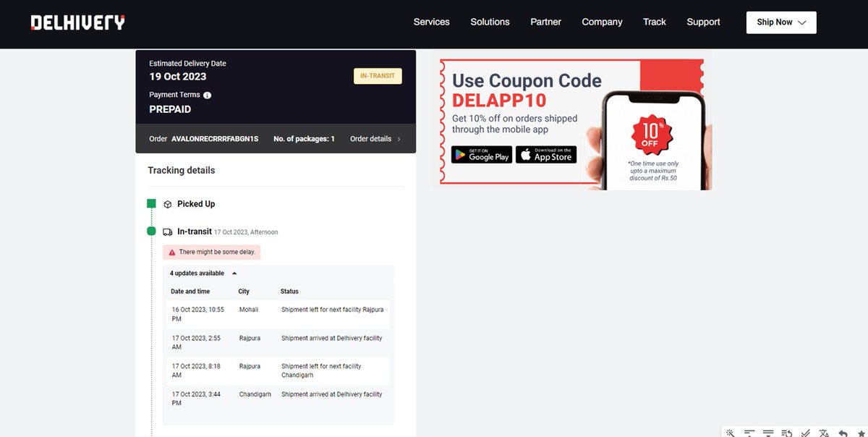Click the PREPAID payment term text
This screenshot has height=437, width=868.
pyautogui.click(x=170, y=109)
